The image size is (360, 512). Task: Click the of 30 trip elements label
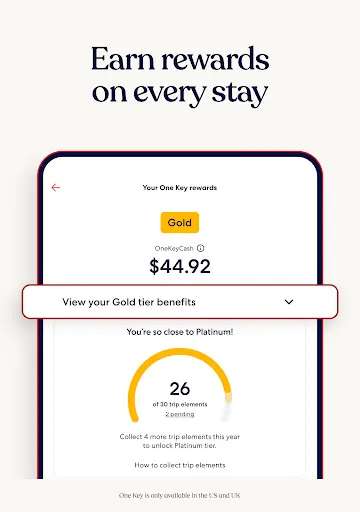point(180,404)
